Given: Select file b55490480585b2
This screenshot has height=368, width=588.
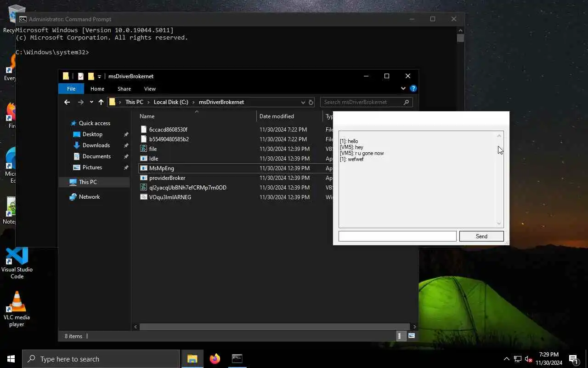Looking at the screenshot, I should click(169, 139).
